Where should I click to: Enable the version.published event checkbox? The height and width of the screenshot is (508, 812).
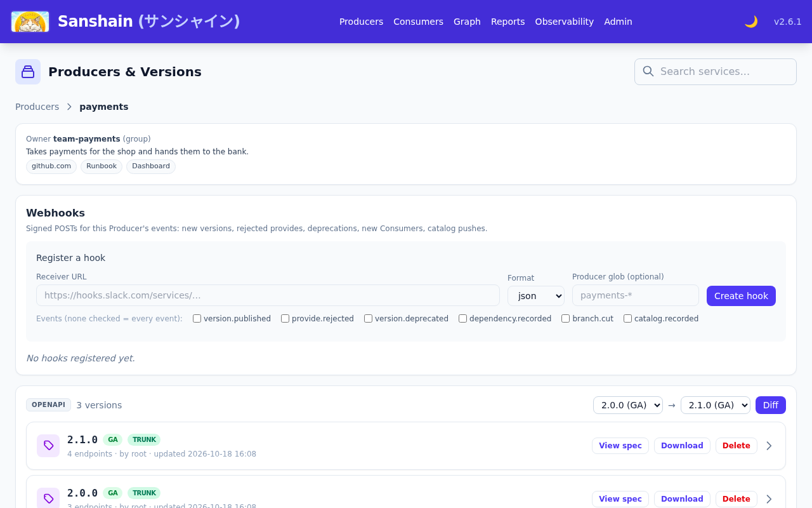tap(197, 319)
